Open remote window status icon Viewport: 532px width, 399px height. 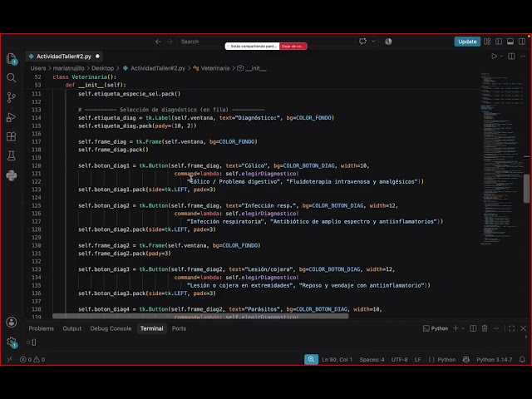(x=10, y=359)
